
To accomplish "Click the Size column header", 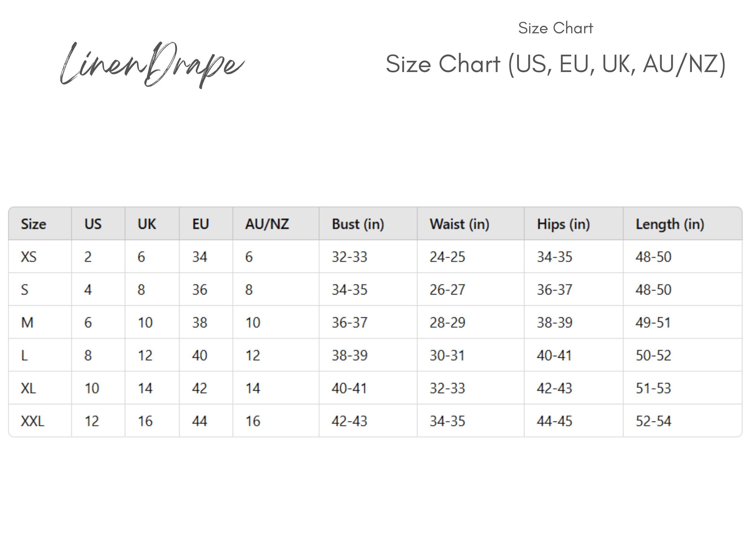I will pos(34,224).
